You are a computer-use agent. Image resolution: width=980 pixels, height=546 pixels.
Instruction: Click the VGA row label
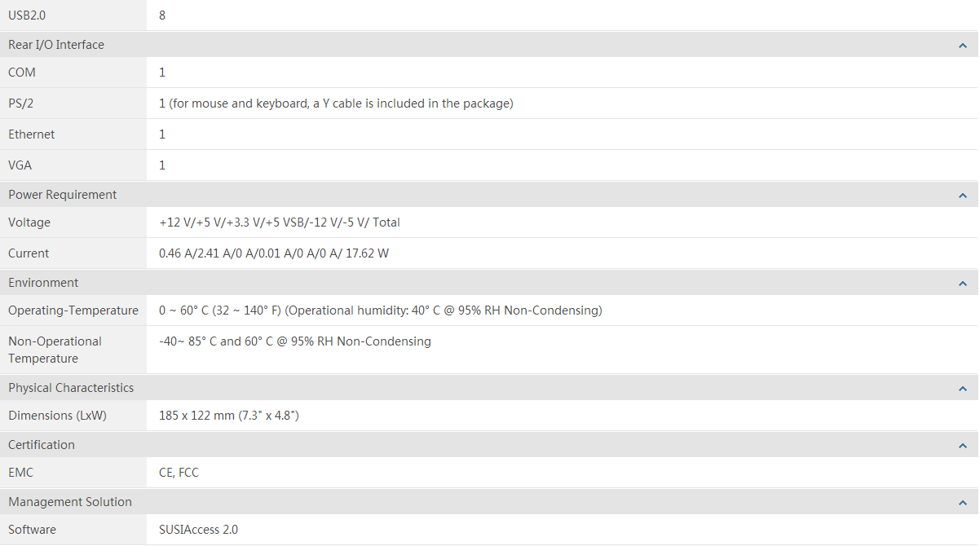20,165
